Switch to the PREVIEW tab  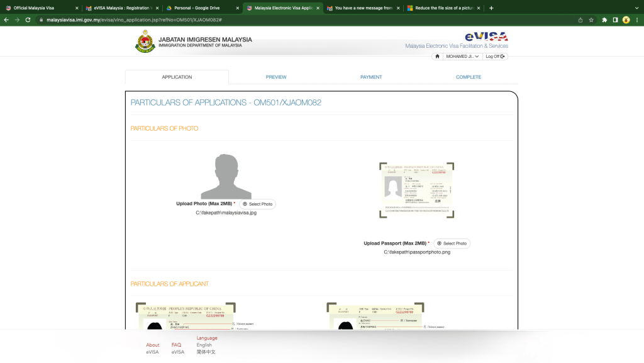point(276,77)
